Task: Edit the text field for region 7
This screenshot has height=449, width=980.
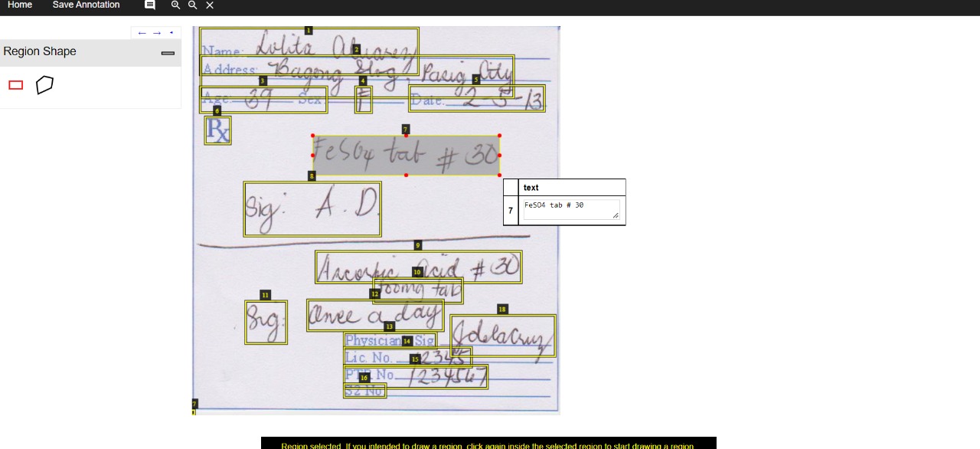Action: click(x=571, y=210)
